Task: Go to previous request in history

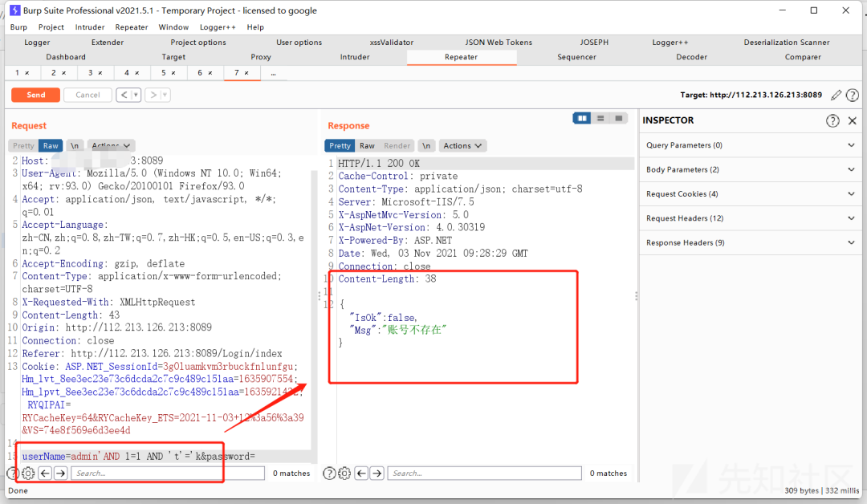Action: click(x=124, y=95)
